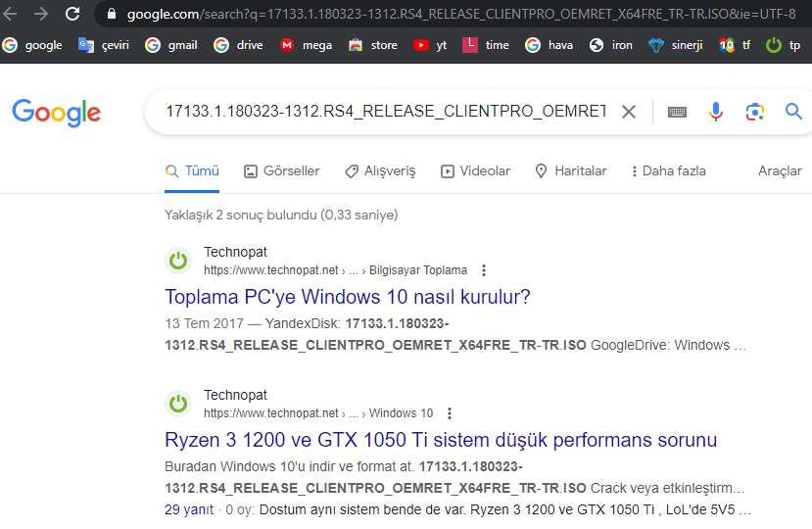Switch to the Videolar tab

coord(475,171)
